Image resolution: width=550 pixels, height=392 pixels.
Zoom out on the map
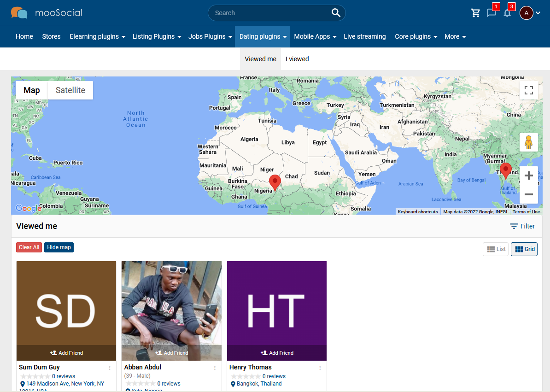click(529, 194)
